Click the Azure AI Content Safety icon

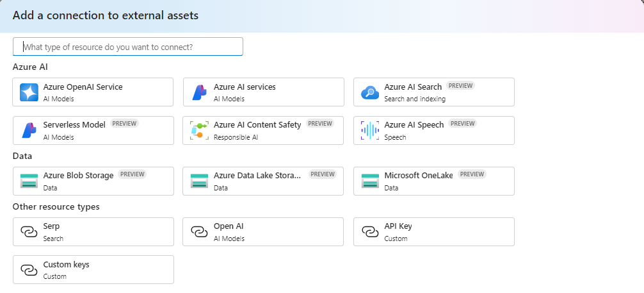pyautogui.click(x=200, y=130)
